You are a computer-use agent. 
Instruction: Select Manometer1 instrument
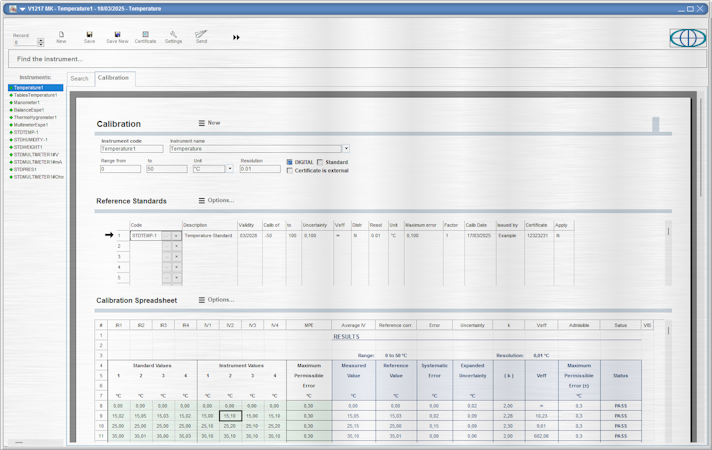(26, 103)
